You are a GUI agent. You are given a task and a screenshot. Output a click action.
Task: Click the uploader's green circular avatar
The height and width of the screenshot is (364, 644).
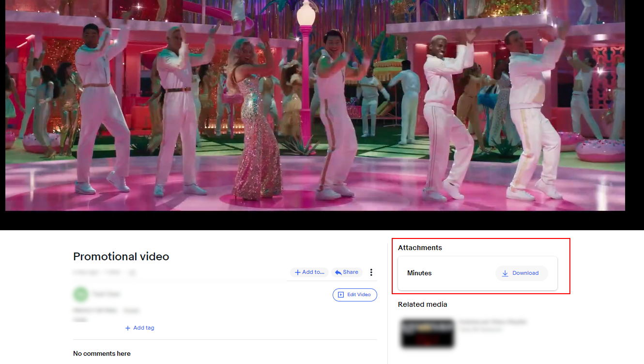(80, 294)
